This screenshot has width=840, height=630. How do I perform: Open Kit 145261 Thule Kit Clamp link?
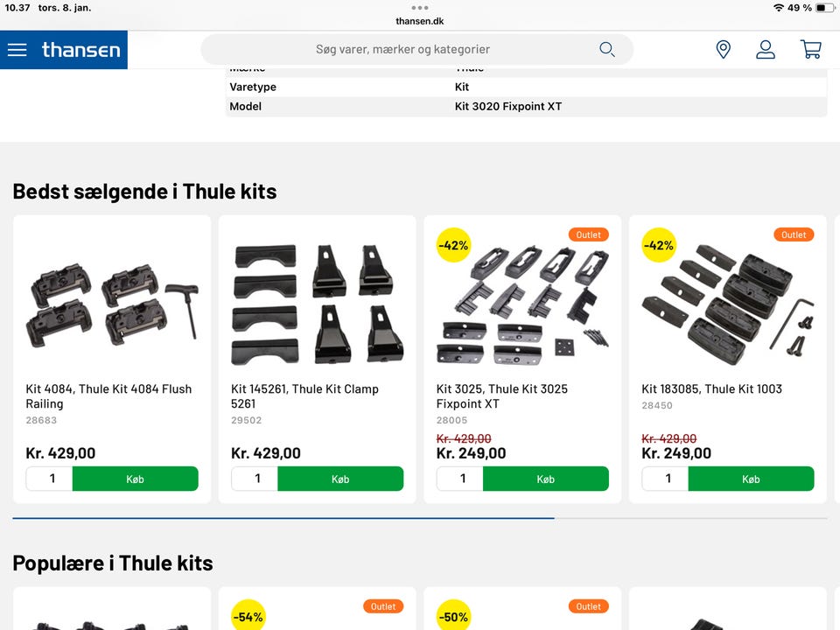point(304,395)
